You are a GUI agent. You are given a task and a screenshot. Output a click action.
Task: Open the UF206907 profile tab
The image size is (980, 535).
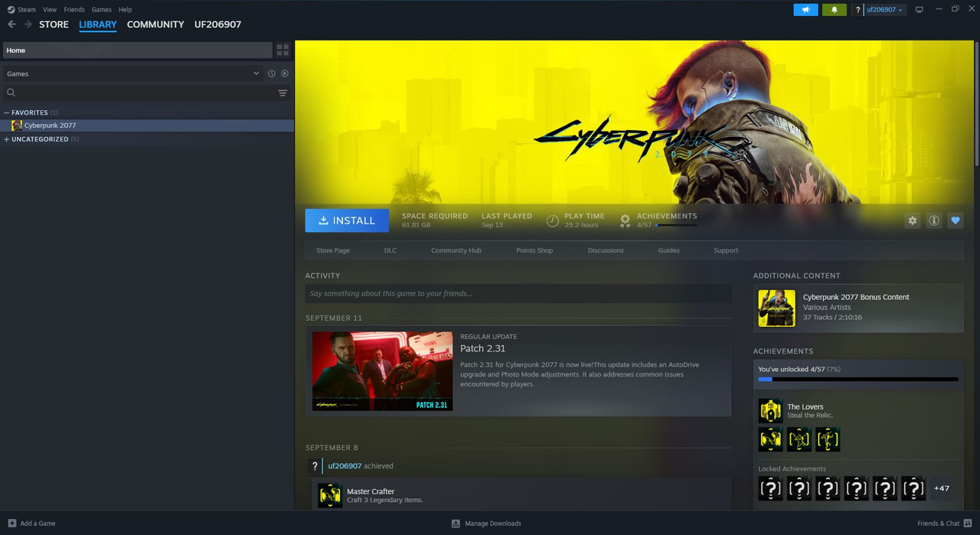tap(217, 24)
